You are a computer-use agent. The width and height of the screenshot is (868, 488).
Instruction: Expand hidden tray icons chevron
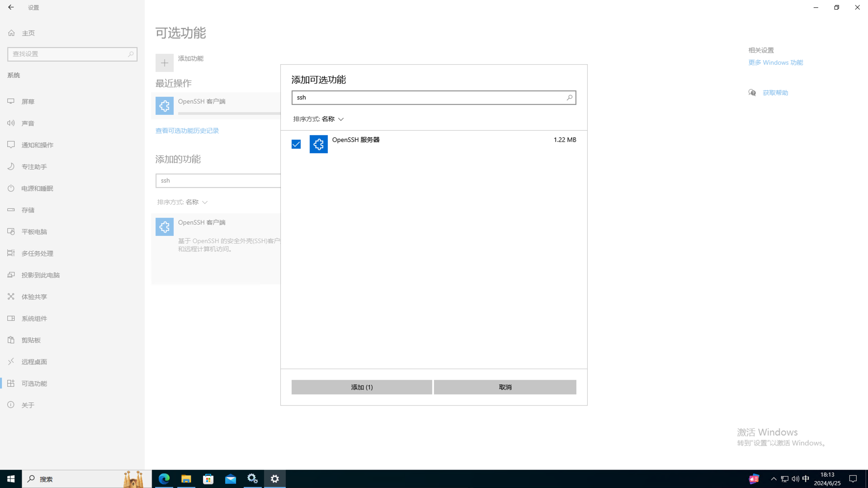coord(774,479)
